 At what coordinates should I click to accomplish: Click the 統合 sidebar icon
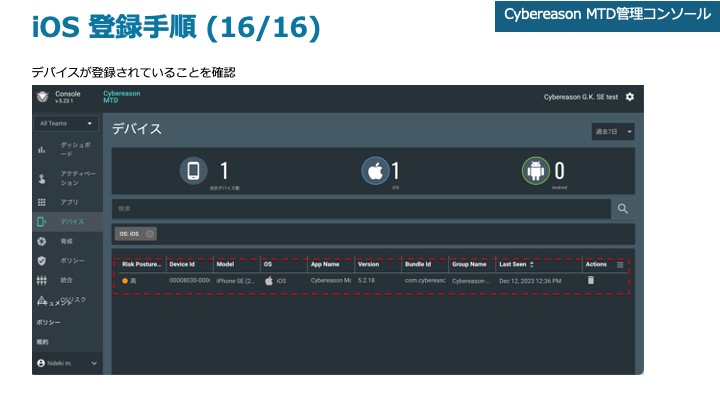point(42,280)
